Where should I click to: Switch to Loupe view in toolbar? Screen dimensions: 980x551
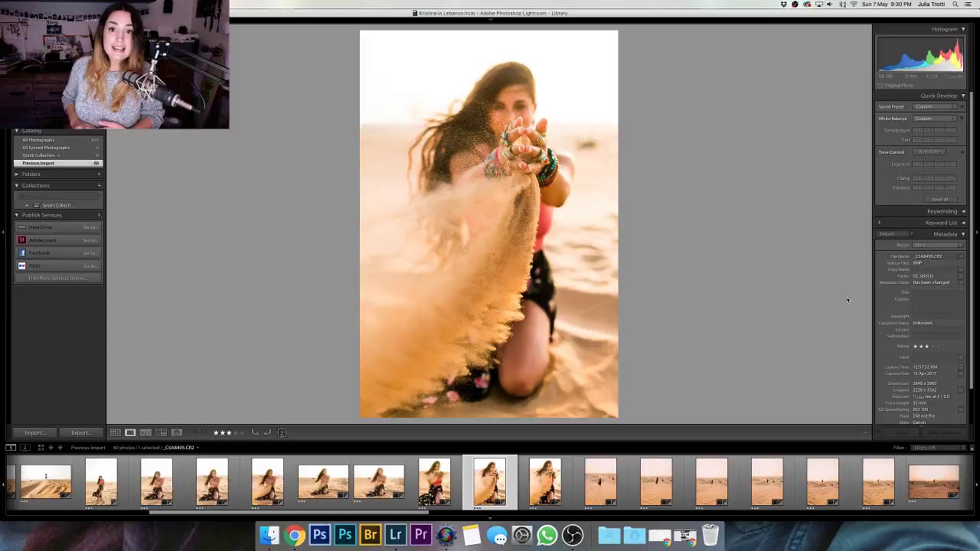click(130, 432)
